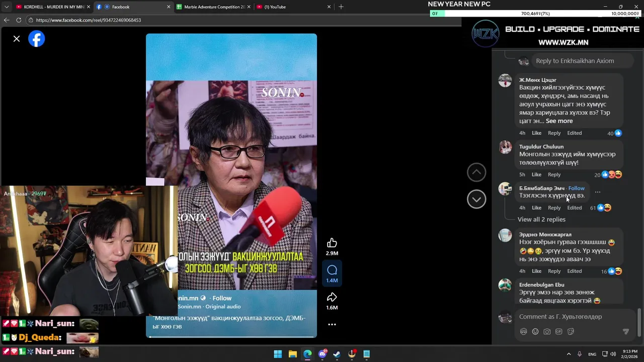View Edited history on Ж.Мөнх Цэцэг comment
The image size is (644, 362).
point(574,133)
